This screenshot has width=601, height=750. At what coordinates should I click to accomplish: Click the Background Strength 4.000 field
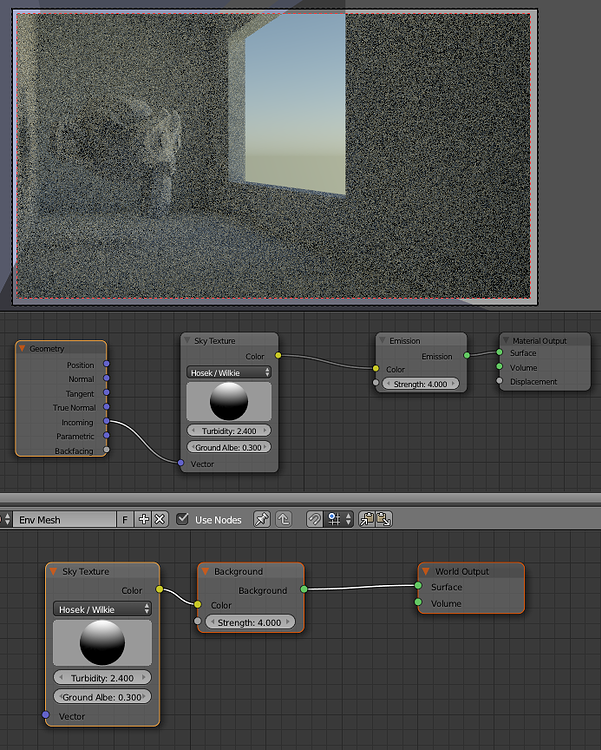[250, 622]
